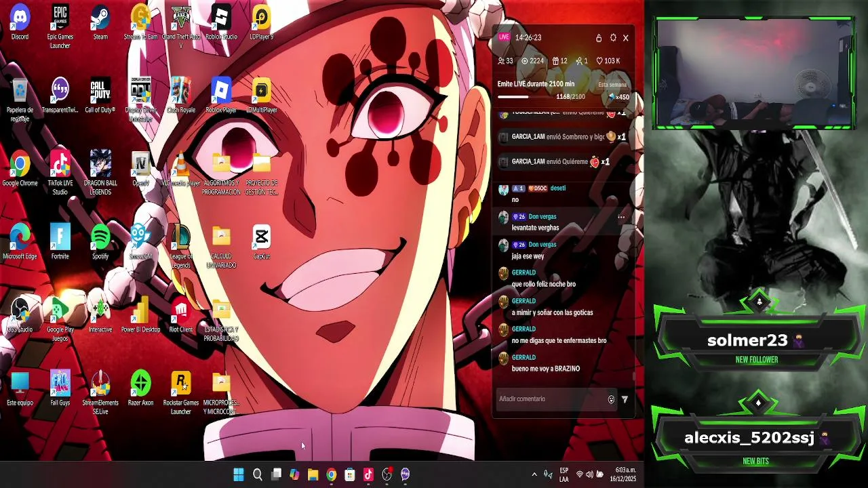Image resolution: width=868 pixels, height=488 pixels.
Task: Open Dragon Ball Legends shortcut
Action: click(x=100, y=173)
